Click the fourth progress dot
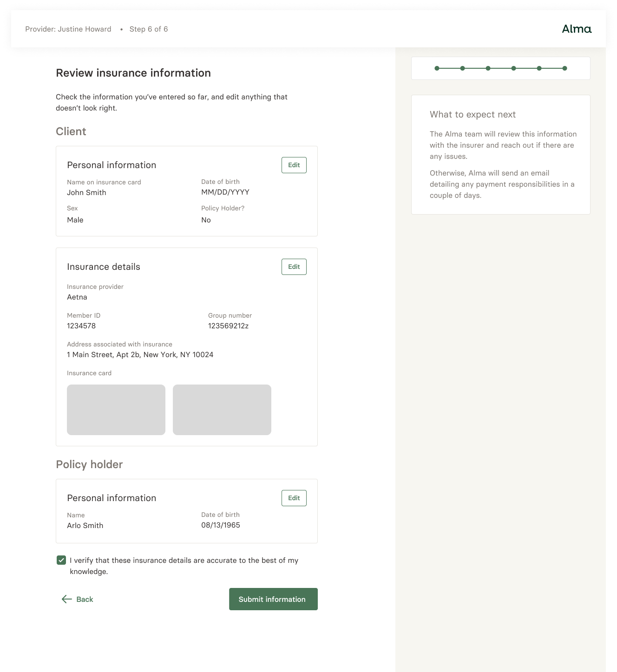 point(513,68)
